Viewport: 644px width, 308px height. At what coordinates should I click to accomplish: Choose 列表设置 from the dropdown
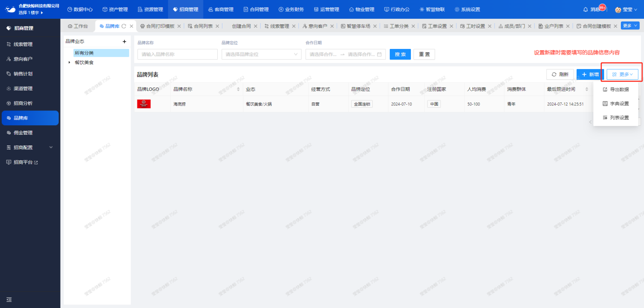coord(616,118)
